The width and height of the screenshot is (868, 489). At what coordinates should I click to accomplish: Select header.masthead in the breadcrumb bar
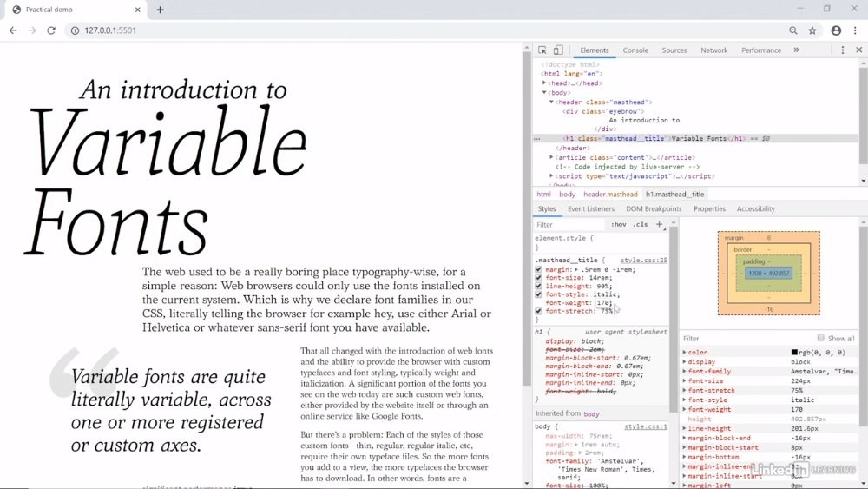coord(610,195)
